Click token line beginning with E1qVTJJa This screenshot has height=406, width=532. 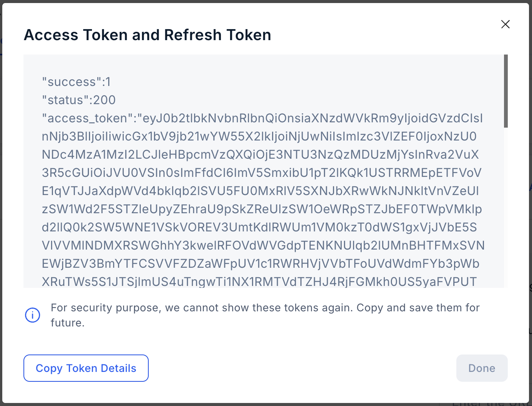[x=260, y=191]
